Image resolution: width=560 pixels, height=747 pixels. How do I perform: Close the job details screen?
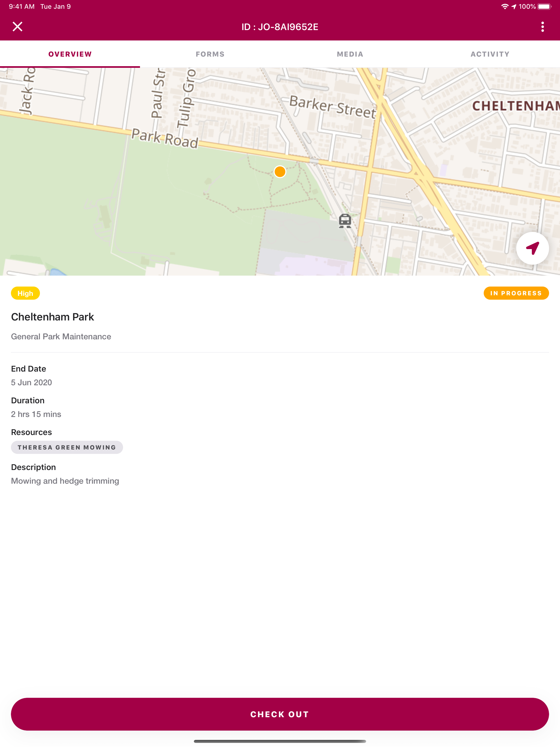pyautogui.click(x=17, y=27)
